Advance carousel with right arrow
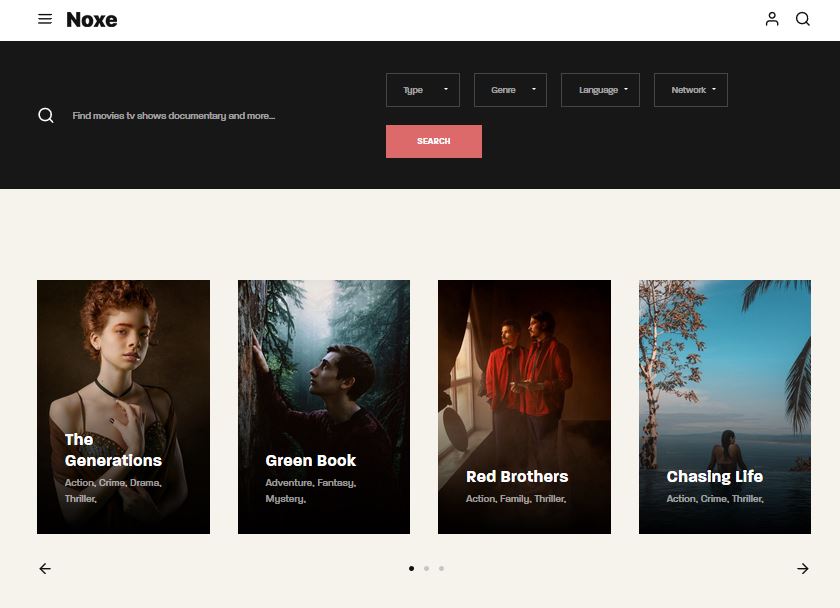This screenshot has width=840, height=608. (x=803, y=569)
